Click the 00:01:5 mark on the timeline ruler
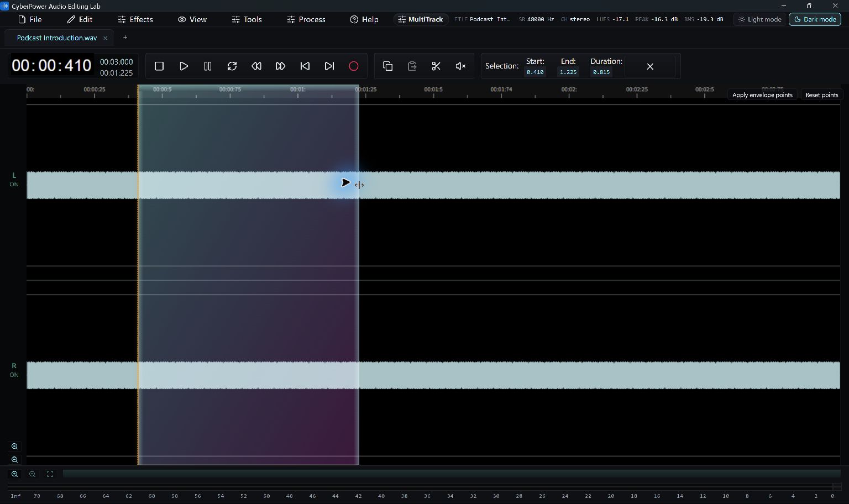This screenshot has width=849, height=504. pyautogui.click(x=433, y=89)
